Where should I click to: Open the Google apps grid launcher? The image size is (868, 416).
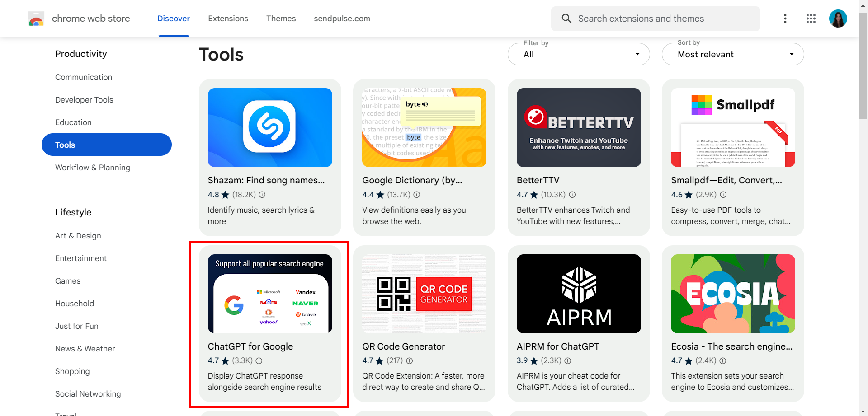811,19
